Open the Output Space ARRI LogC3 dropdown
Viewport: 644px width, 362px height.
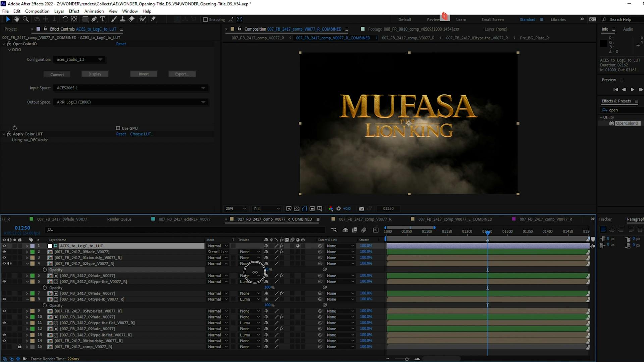tap(131, 102)
